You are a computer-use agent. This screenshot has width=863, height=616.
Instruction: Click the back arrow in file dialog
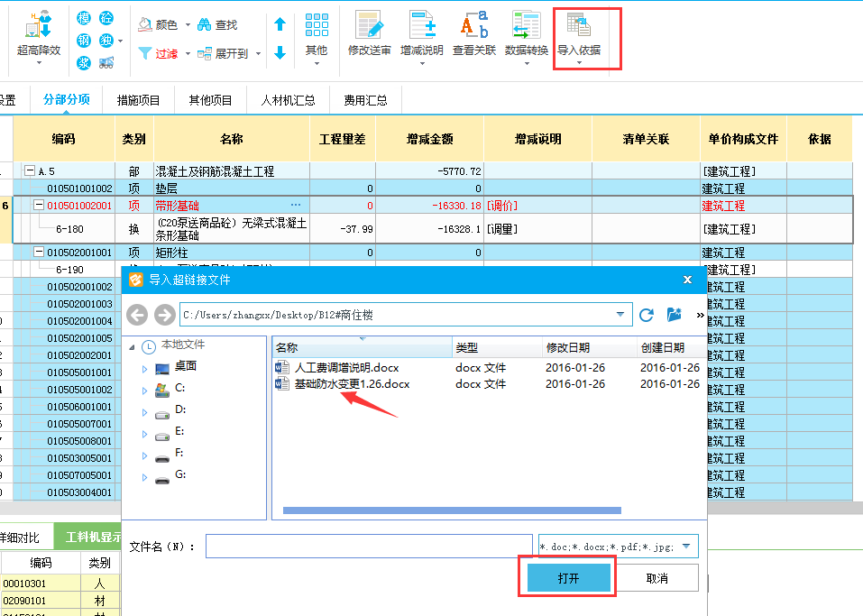tap(137, 315)
